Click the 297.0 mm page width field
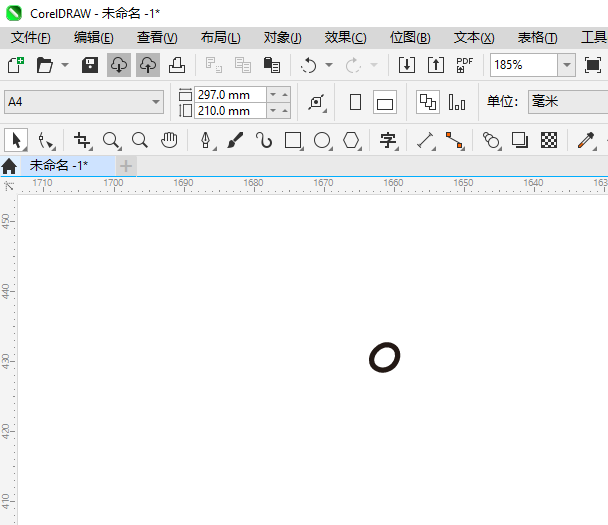 click(230, 95)
